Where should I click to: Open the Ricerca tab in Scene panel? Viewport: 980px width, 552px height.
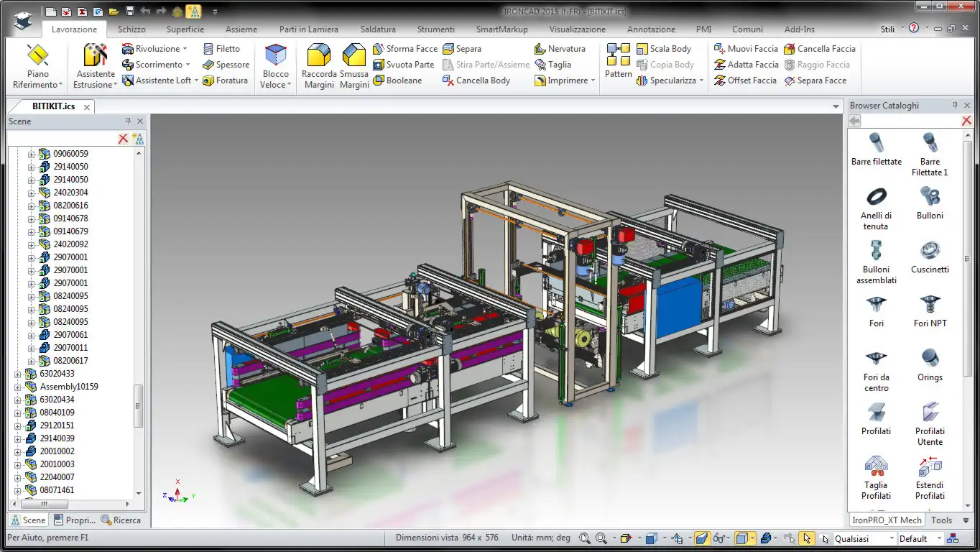[x=121, y=520]
